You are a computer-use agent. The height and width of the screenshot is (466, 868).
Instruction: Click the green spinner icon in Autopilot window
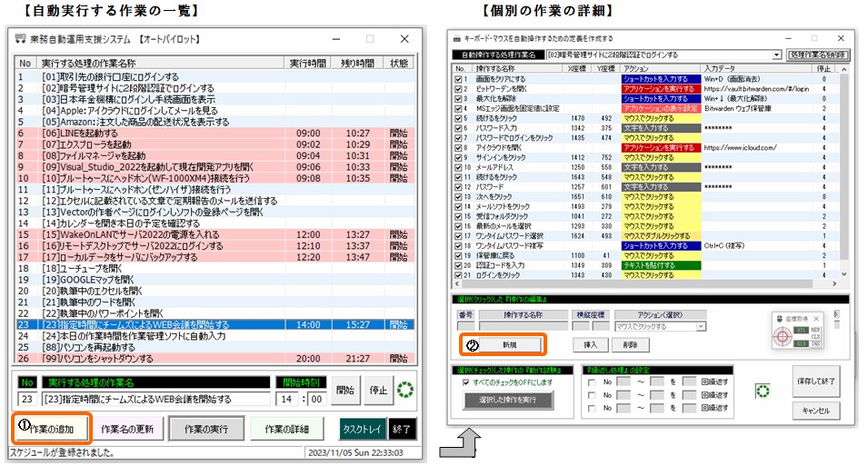405,390
